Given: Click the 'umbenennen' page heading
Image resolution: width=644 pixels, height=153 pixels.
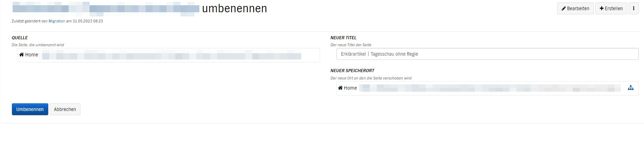Looking at the screenshot, I should point(234,8).
